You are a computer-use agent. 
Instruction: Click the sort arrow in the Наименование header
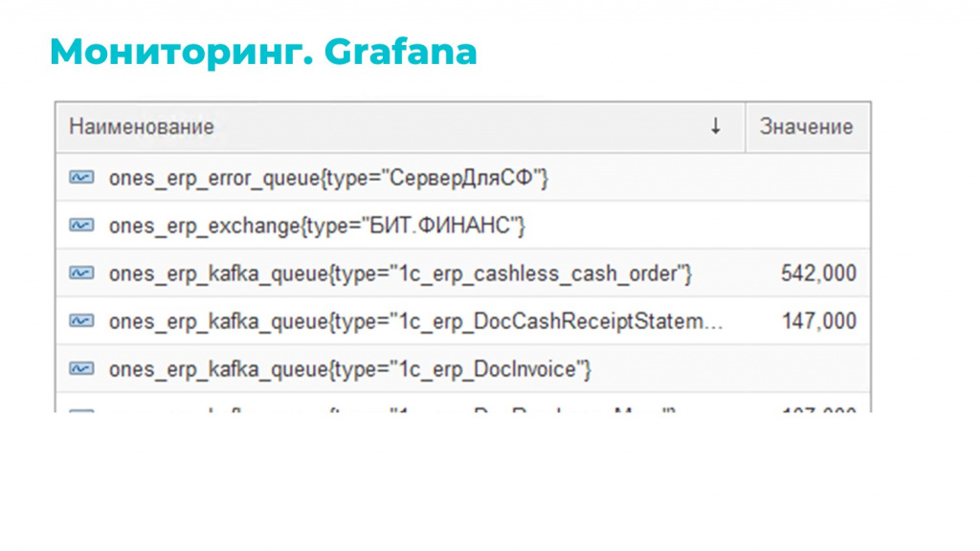pyautogui.click(x=716, y=127)
